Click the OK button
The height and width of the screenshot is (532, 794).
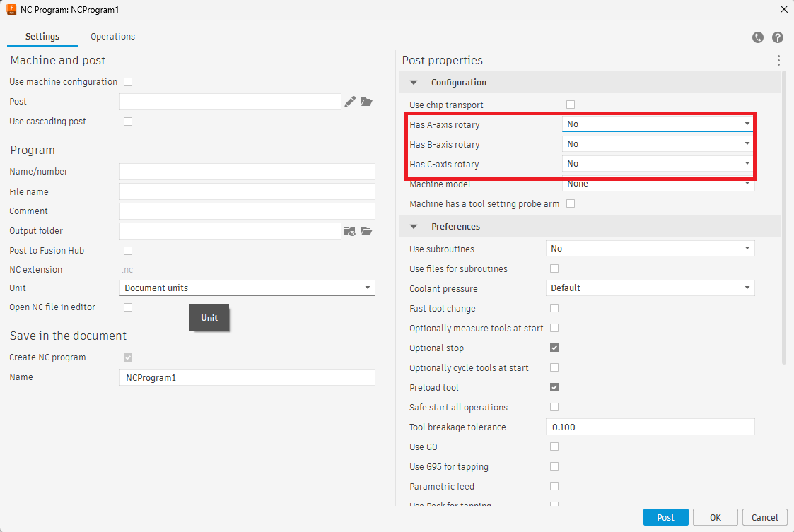coord(715,517)
